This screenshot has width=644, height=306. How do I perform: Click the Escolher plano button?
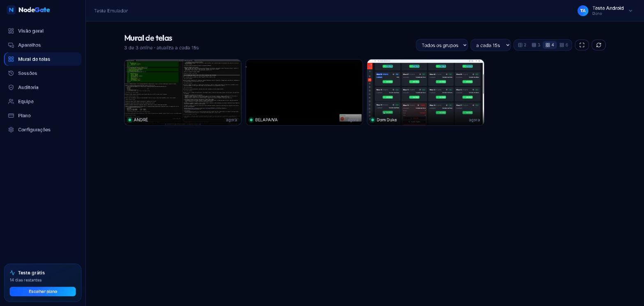(43, 292)
